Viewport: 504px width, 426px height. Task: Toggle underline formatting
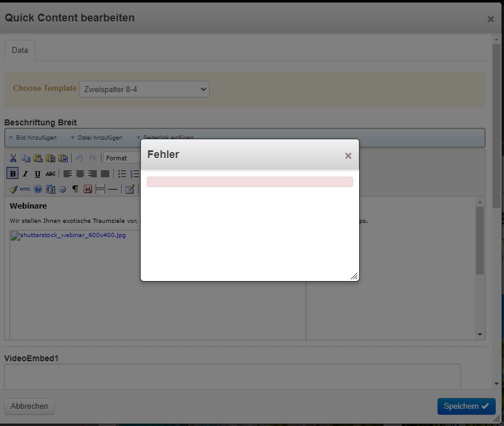pos(37,174)
